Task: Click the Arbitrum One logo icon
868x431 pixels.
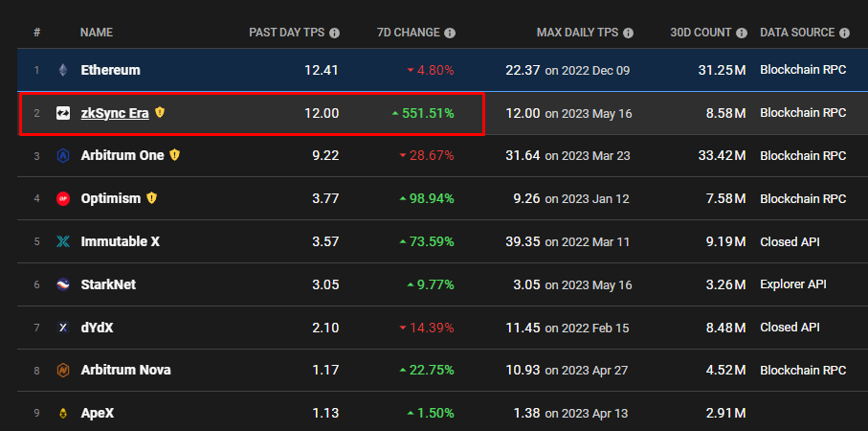Action: (63, 155)
